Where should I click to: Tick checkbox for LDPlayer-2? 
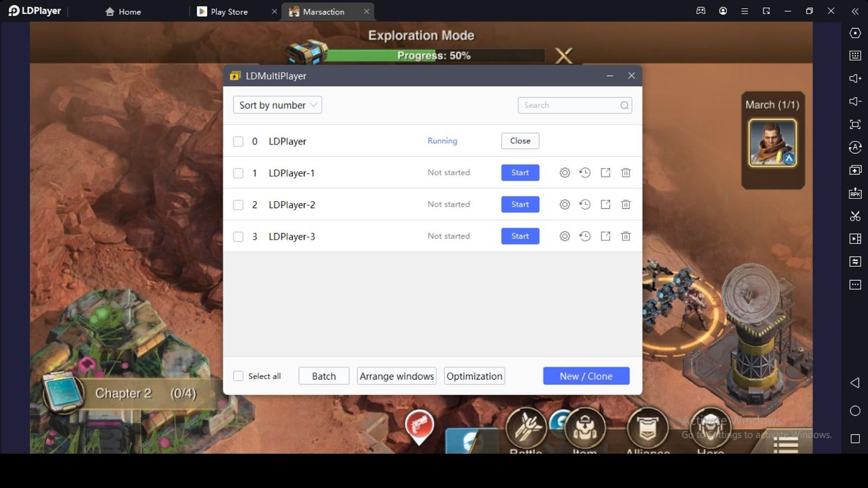click(x=238, y=205)
